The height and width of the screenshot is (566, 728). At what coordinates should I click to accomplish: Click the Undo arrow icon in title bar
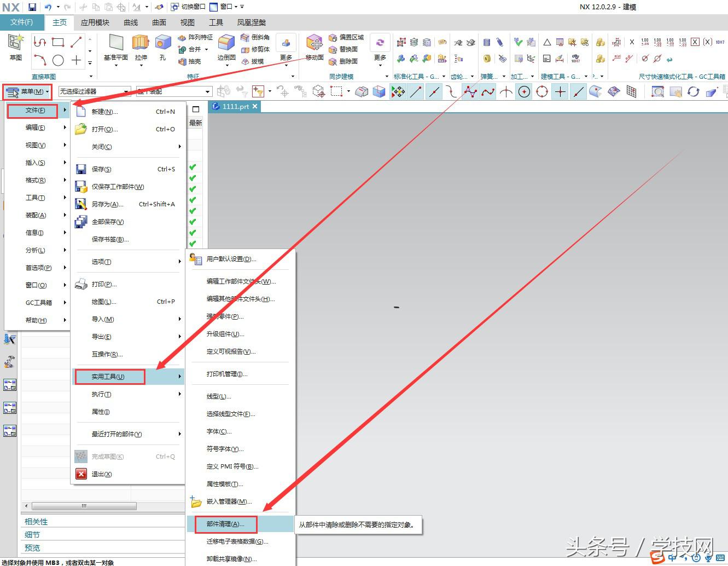click(x=48, y=7)
